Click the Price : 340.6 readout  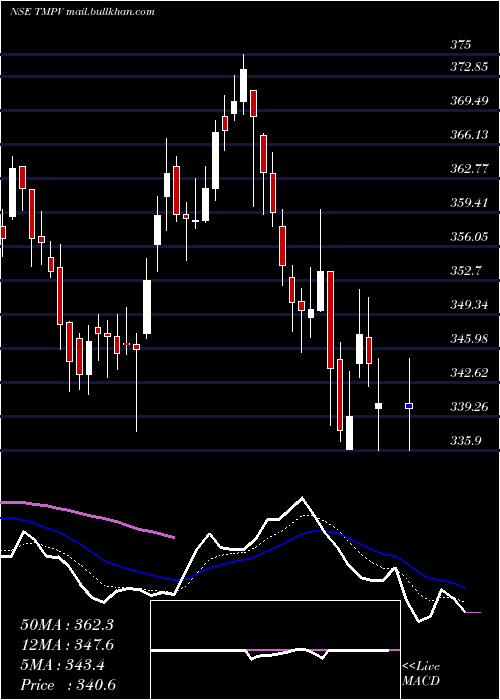tap(68, 685)
